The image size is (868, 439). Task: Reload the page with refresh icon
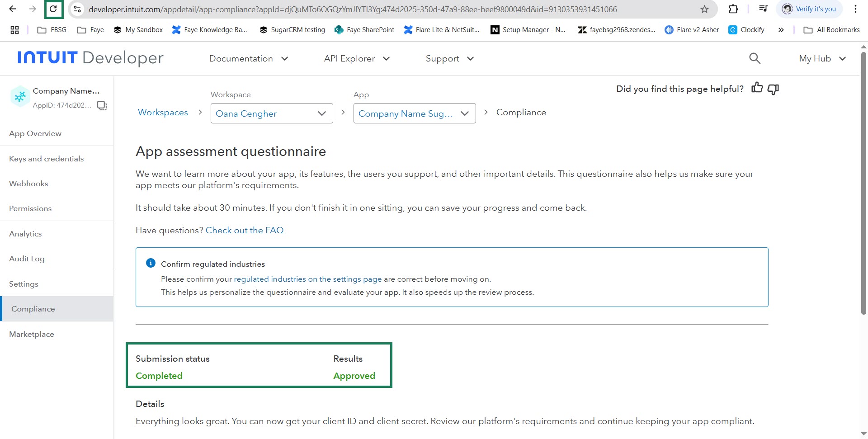click(x=53, y=9)
